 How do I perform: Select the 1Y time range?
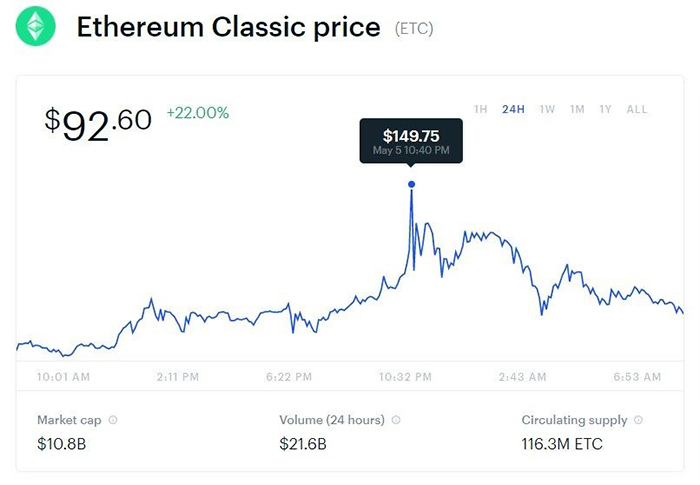[x=605, y=109]
